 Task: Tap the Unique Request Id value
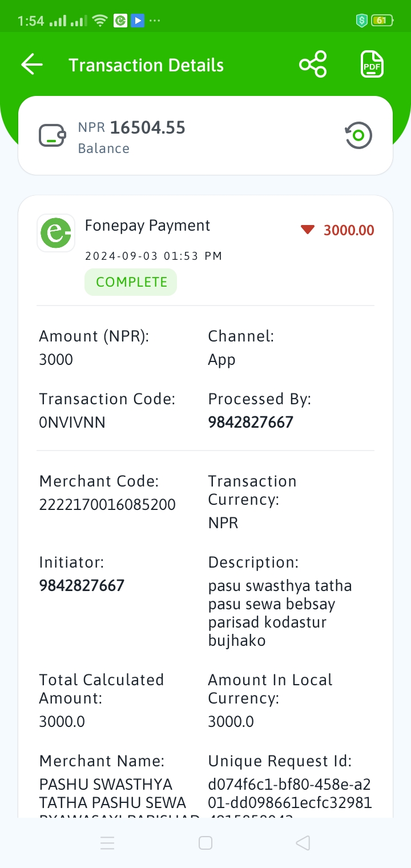(x=290, y=802)
